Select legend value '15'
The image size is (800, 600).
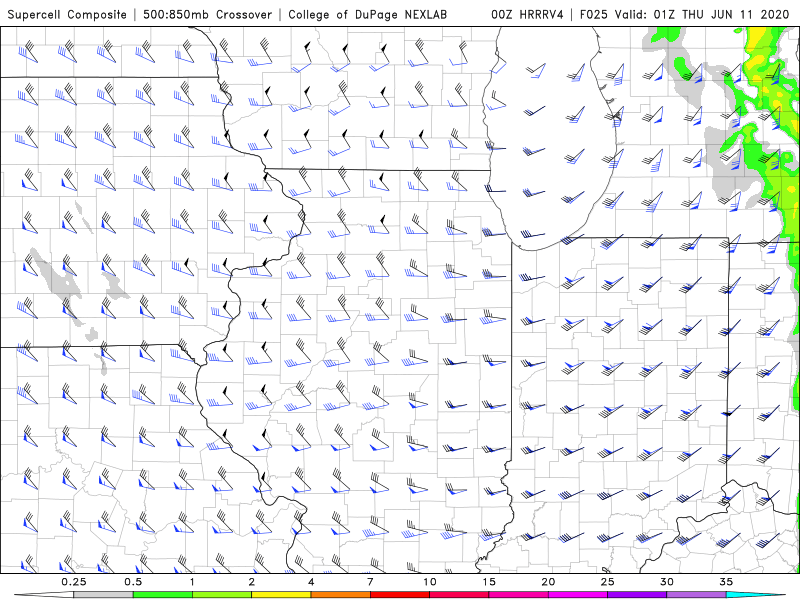(x=489, y=582)
